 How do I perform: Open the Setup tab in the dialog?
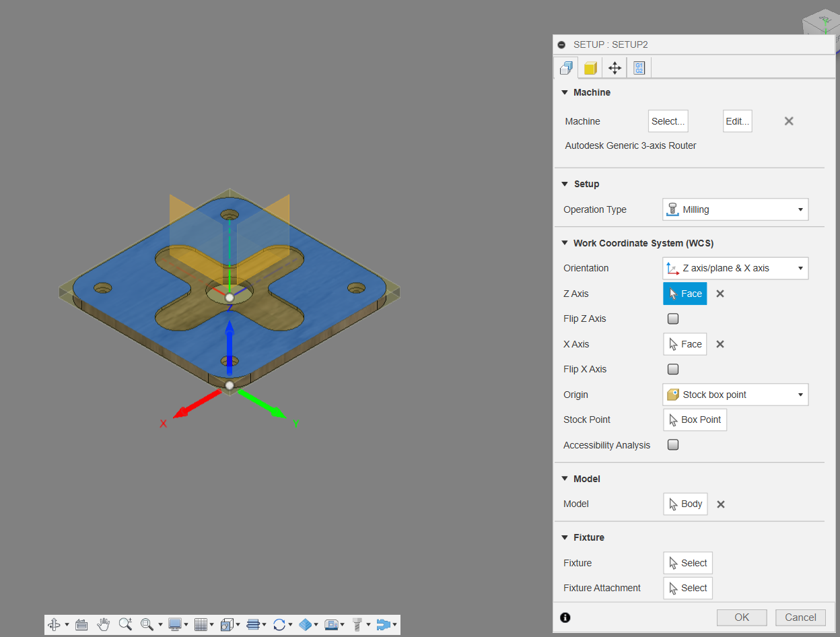pos(566,68)
